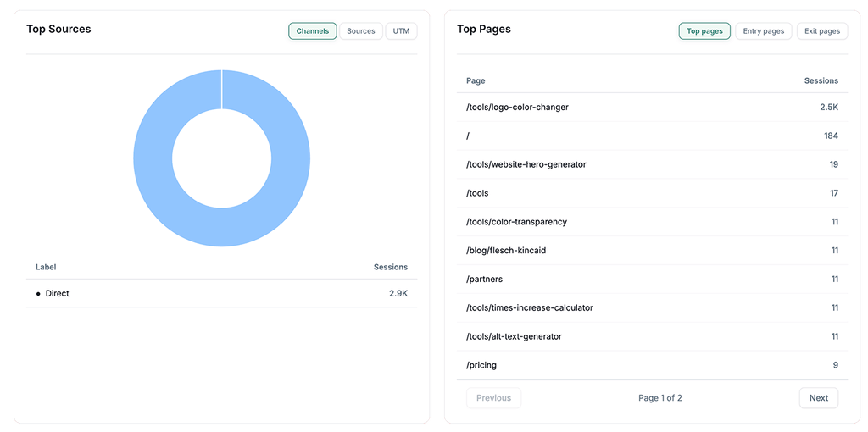Open /tools/website-hero-generator row

click(652, 165)
